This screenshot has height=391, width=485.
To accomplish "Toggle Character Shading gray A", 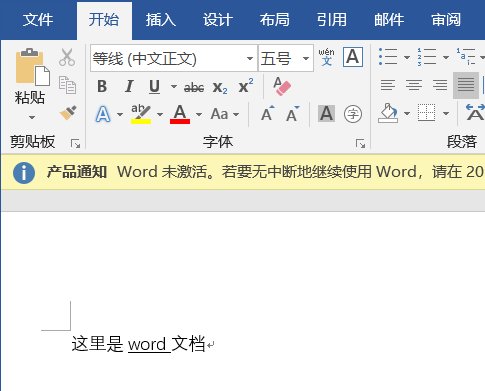I will pyautogui.click(x=326, y=114).
